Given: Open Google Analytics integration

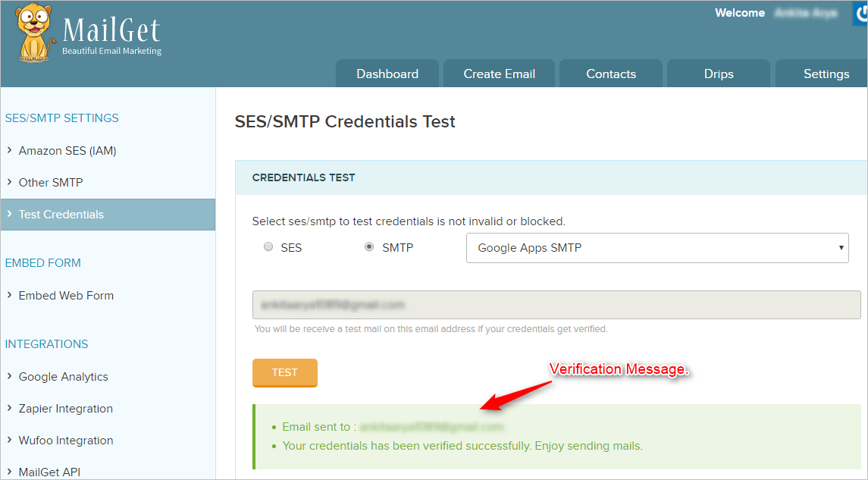Looking at the screenshot, I should pyautogui.click(x=63, y=377).
